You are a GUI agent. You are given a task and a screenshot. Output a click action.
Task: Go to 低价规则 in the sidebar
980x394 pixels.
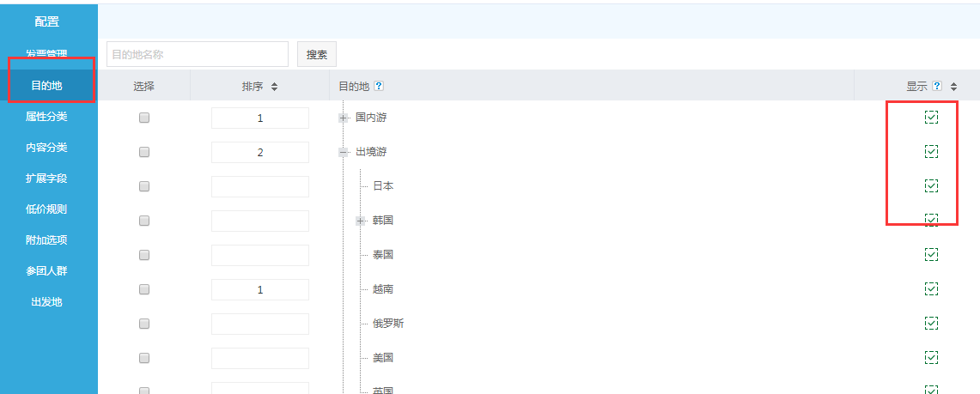[46, 209]
